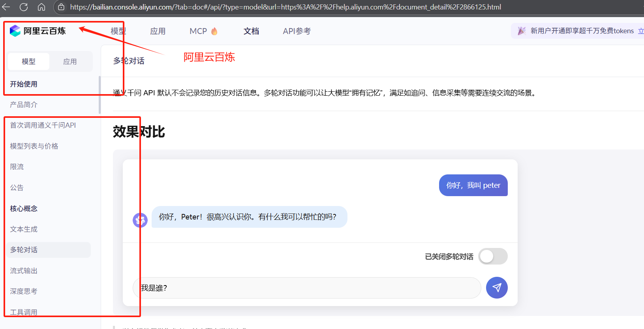Click the 你好，我叫 peter message bubble
The width and height of the screenshot is (644, 329).
tap(473, 185)
